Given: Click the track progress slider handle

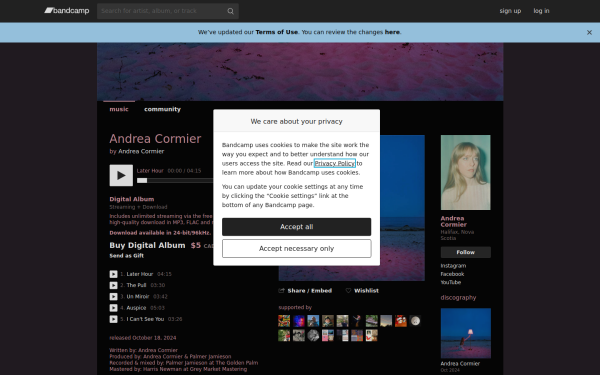Looking at the screenshot, I should 142,180.
